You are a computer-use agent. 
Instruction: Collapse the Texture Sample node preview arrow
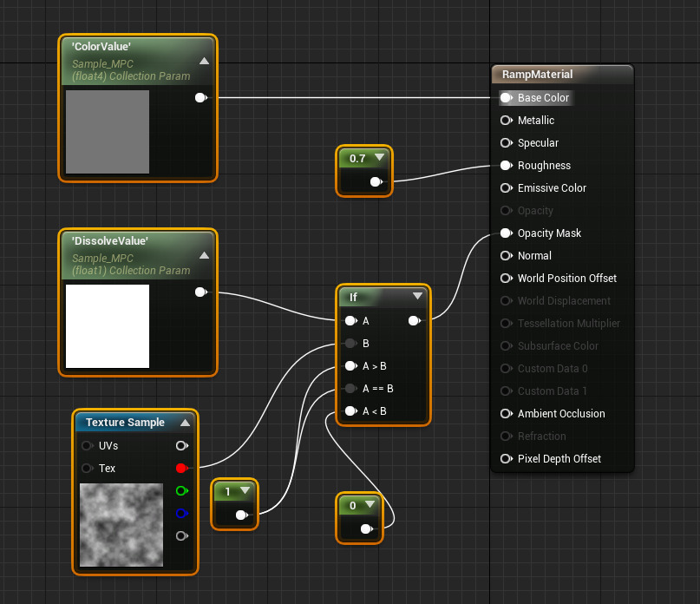pos(185,423)
